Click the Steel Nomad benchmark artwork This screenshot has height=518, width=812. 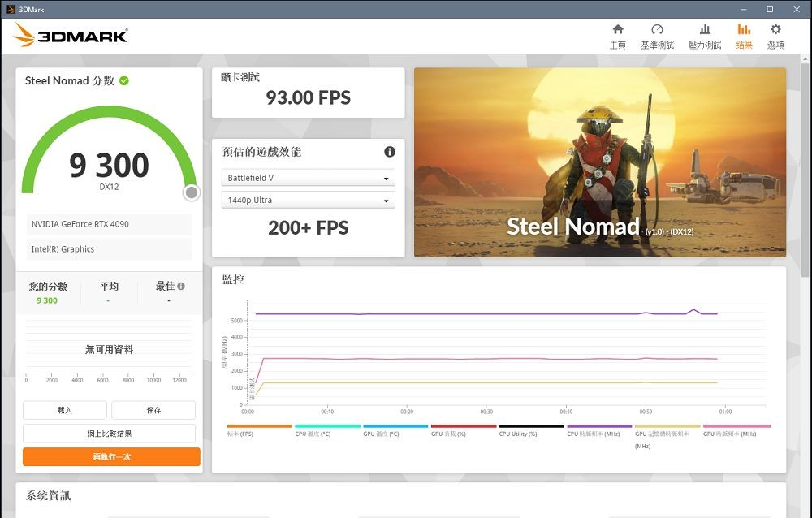600,162
